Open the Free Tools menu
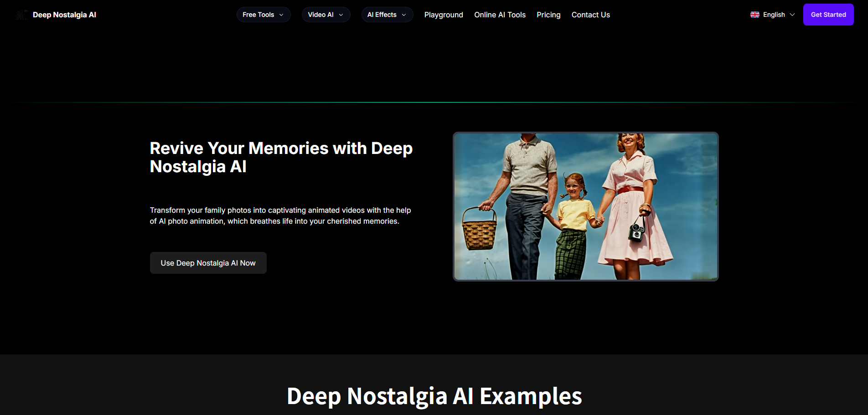The width and height of the screenshot is (868, 415). [258, 15]
